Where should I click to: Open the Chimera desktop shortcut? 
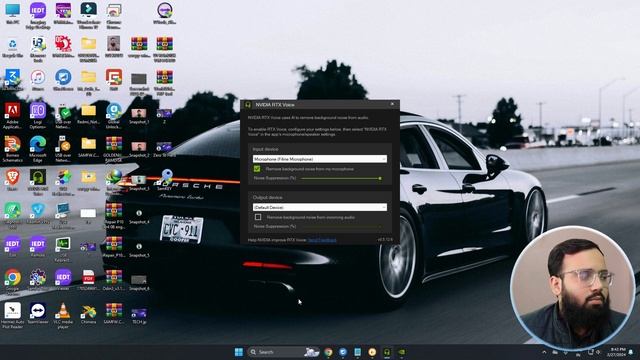89,313
